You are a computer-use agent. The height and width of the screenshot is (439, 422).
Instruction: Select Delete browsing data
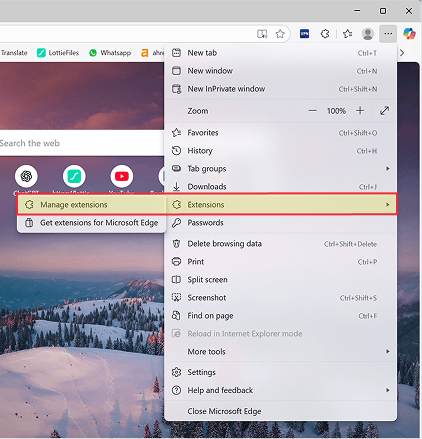point(280,244)
